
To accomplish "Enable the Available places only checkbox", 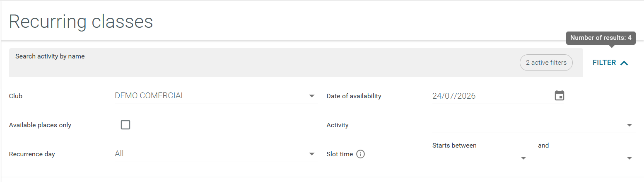I will 125,125.
